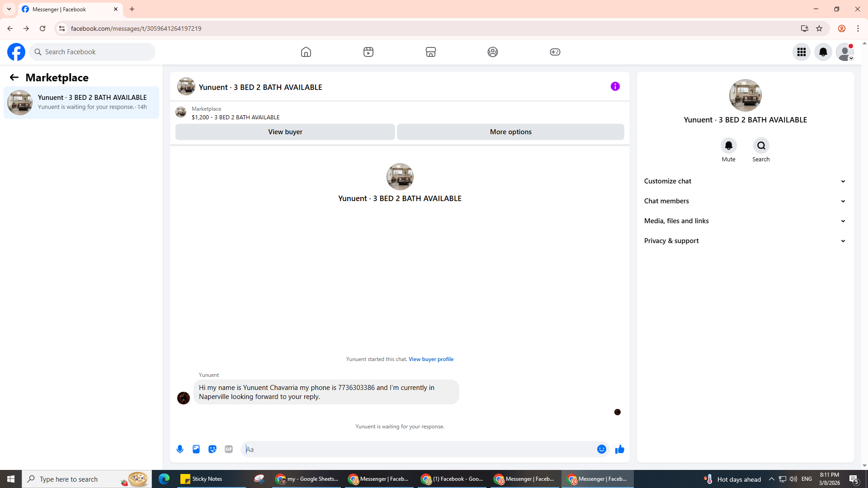Attach a file using the photo icon
The image size is (868, 488).
pyautogui.click(x=196, y=449)
